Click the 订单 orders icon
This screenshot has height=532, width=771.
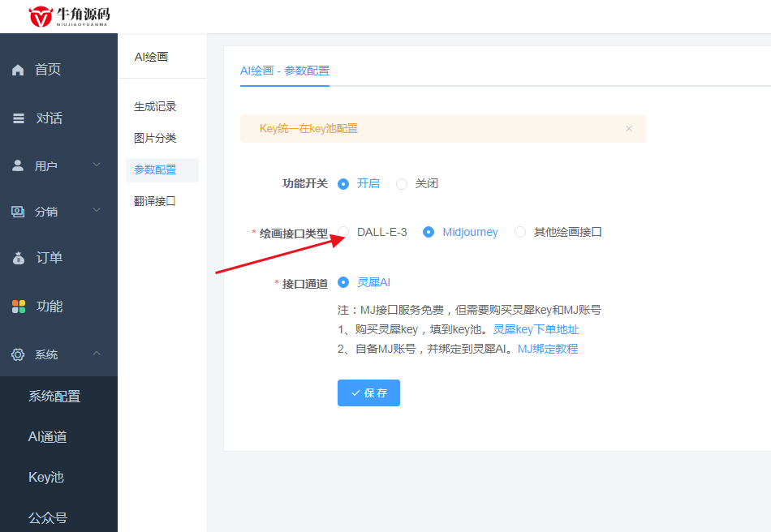[17, 260]
